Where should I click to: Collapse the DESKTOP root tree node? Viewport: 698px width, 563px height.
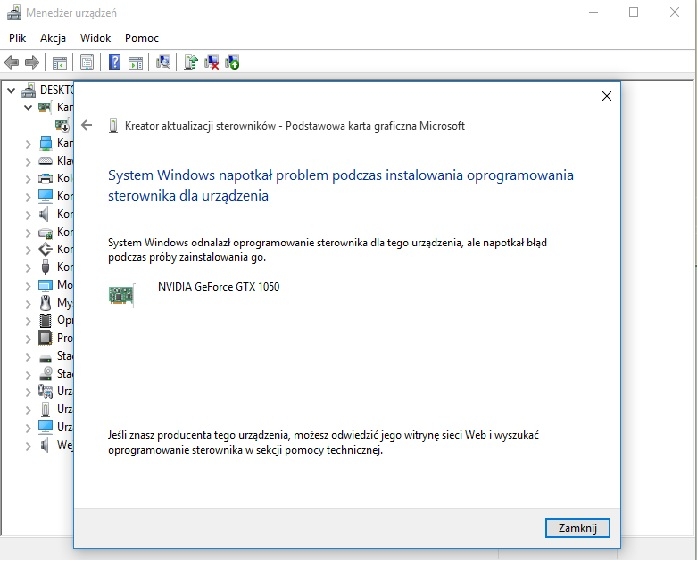tap(11, 91)
